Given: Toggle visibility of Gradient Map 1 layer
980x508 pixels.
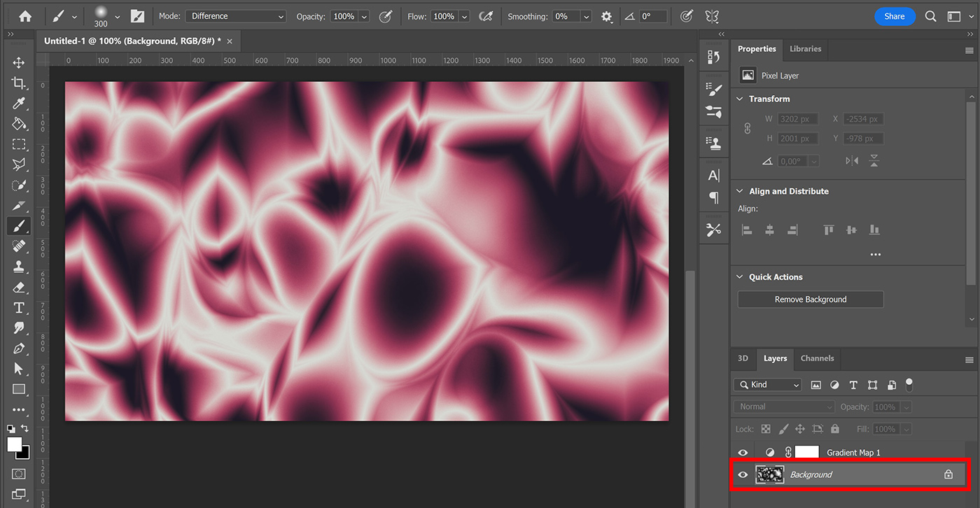Looking at the screenshot, I should point(743,452).
